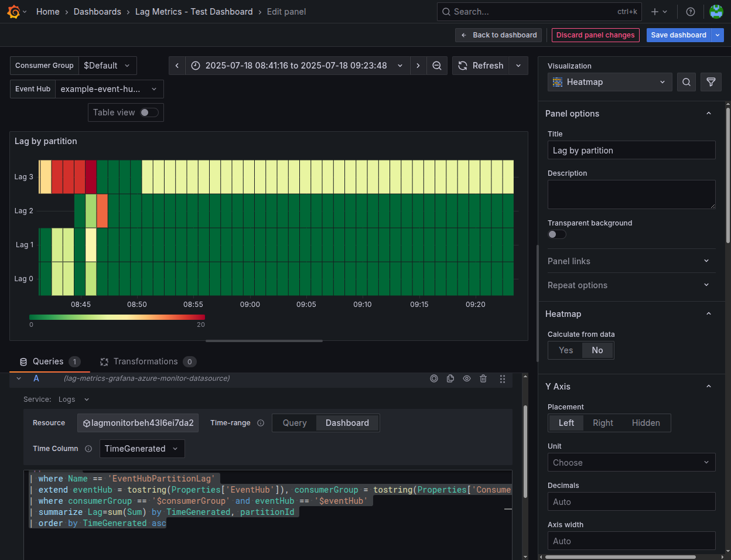Open Heatmap visualization dropdown
This screenshot has width=731, height=560.
coord(610,82)
